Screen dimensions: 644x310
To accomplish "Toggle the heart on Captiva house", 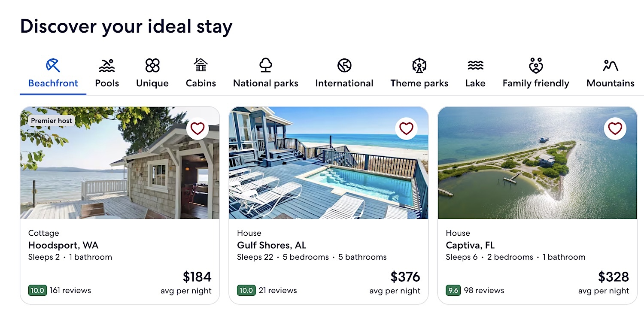I will click(x=615, y=128).
